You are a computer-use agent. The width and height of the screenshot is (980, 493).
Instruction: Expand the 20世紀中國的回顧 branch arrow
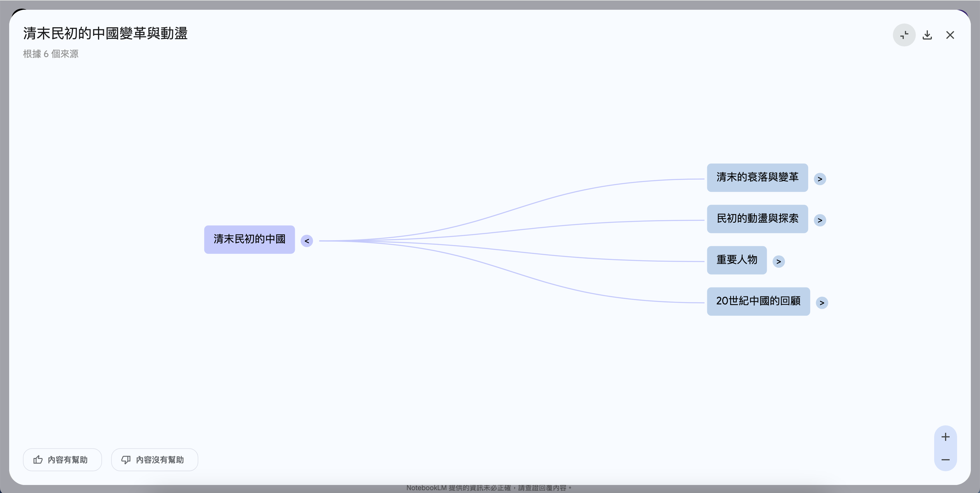click(822, 302)
